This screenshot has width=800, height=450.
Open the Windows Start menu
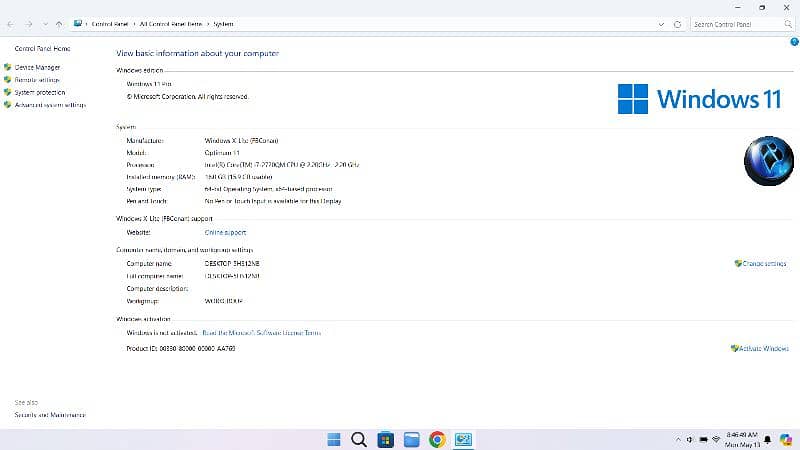pyautogui.click(x=333, y=439)
